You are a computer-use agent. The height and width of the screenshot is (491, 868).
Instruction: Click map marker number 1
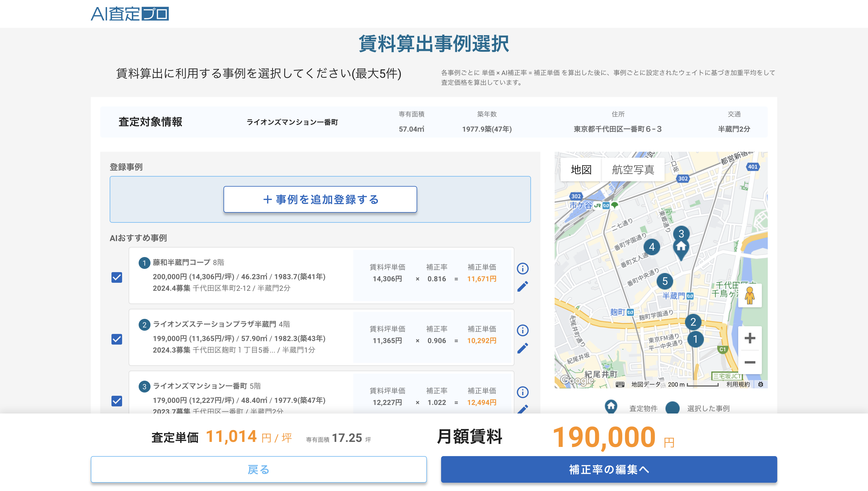pyautogui.click(x=695, y=339)
